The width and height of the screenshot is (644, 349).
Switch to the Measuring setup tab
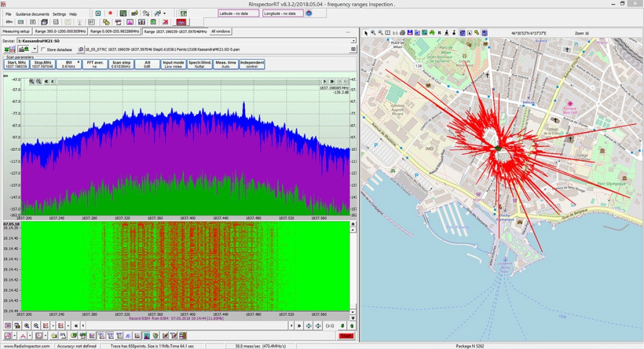16,31
